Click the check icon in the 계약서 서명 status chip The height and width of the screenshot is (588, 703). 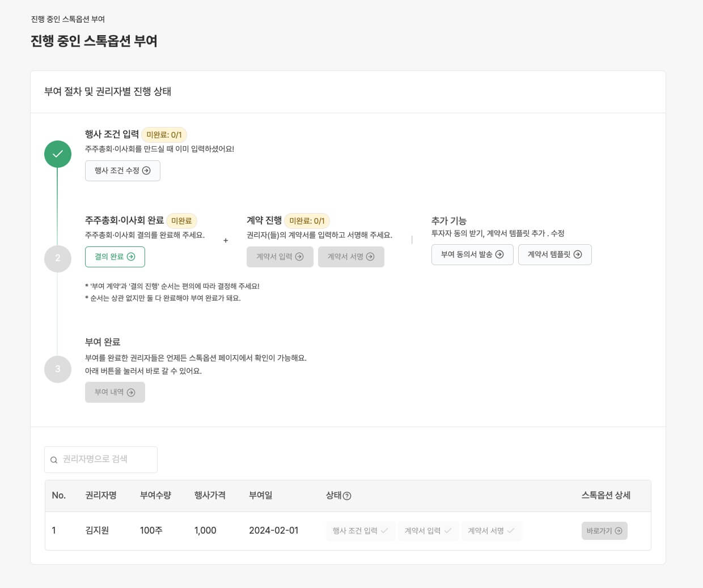511,531
